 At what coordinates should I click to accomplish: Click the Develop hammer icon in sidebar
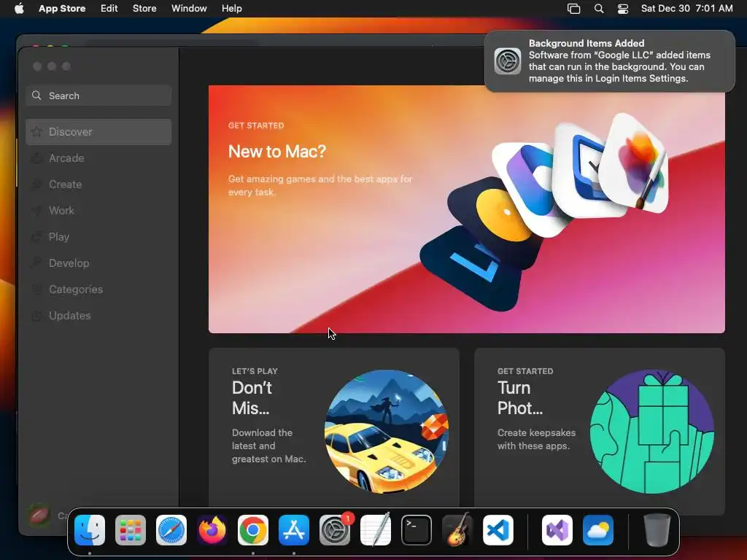pyautogui.click(x=36, y=262)
